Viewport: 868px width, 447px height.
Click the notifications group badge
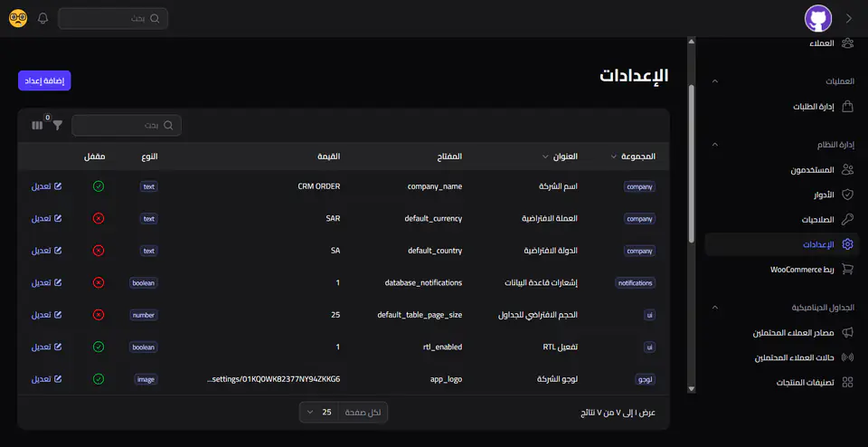635,283
